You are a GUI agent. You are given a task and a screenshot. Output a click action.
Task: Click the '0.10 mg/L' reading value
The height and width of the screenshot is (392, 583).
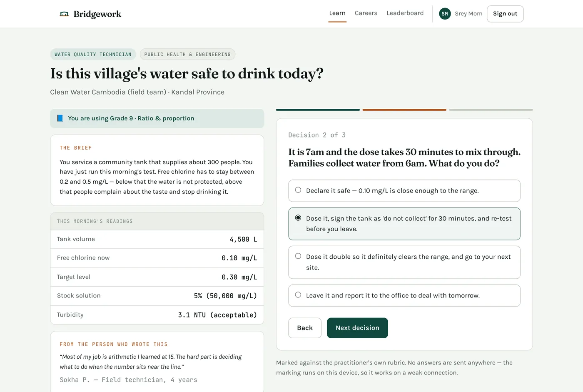(239, 258)
